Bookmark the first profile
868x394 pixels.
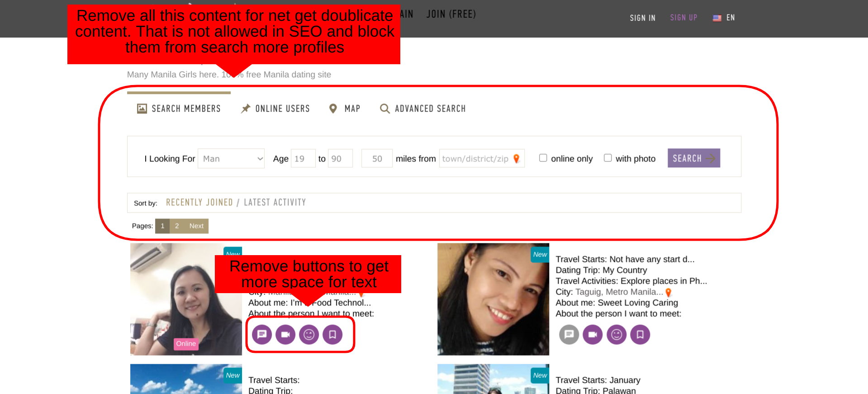click(x=332, y=335)
